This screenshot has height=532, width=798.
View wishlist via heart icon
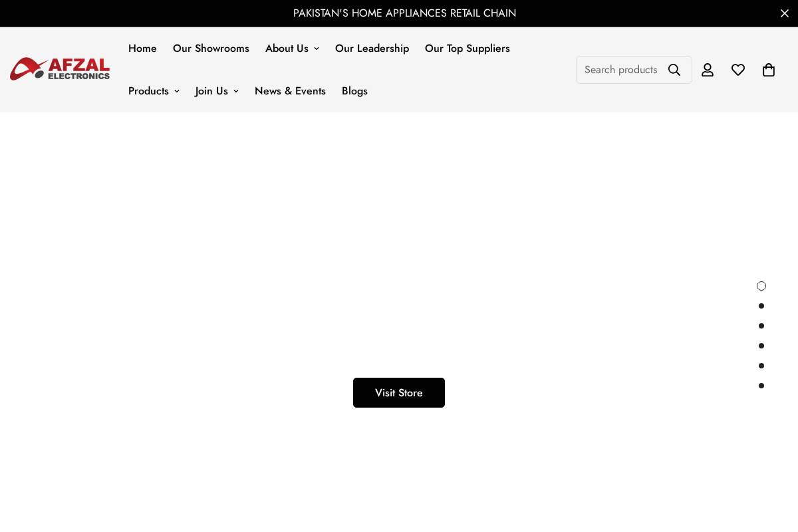(x=738, y=69)
